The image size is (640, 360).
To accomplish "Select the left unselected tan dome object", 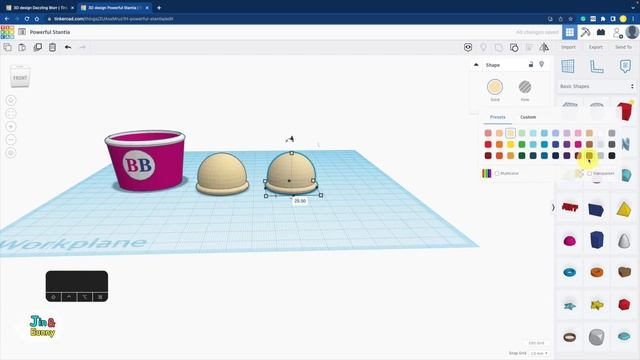I will point(222,174).
